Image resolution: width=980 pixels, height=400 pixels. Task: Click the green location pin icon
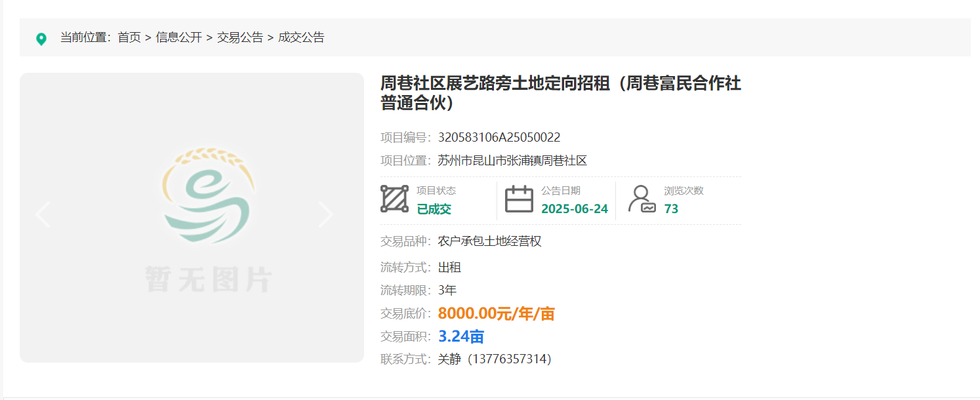(x=41, y=39)
